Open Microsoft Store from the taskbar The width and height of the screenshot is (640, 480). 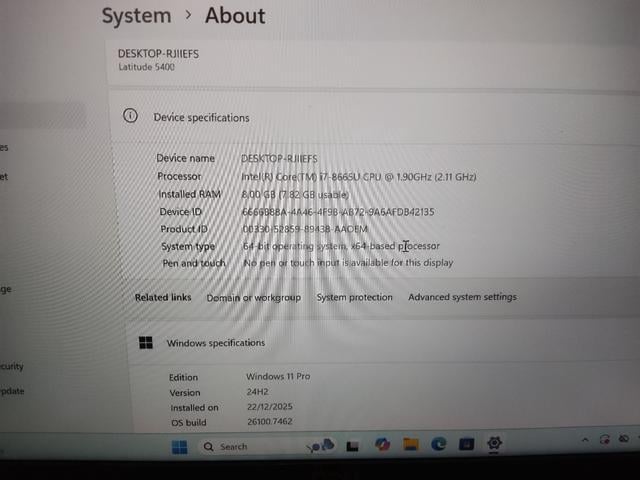[466, 444]
